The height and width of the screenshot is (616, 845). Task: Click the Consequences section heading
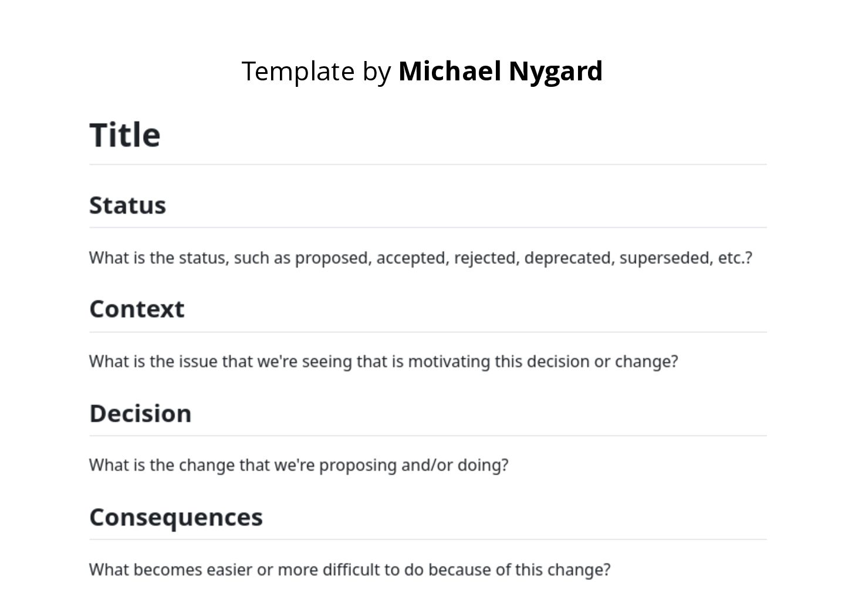175,517
